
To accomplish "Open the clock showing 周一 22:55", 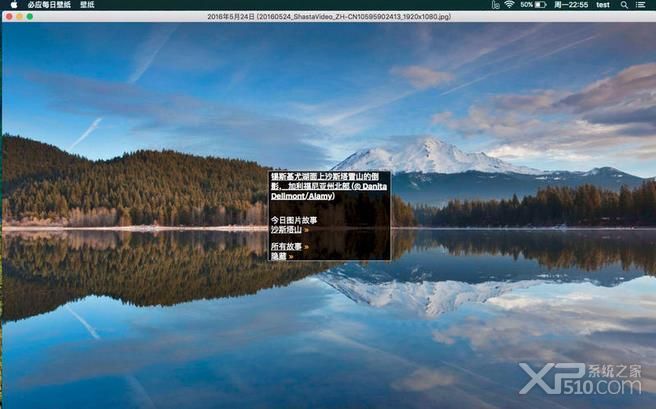I will (x=571, y=5).
